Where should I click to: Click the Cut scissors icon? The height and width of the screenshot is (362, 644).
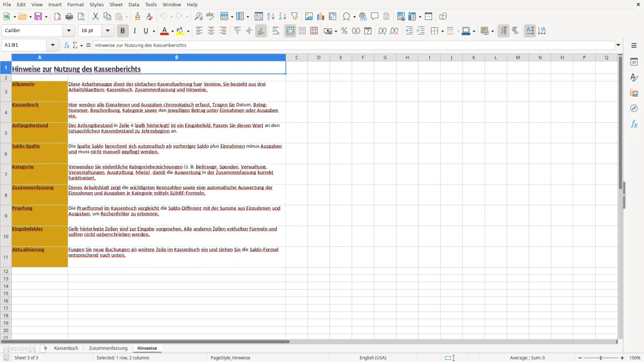coord(96,17)
